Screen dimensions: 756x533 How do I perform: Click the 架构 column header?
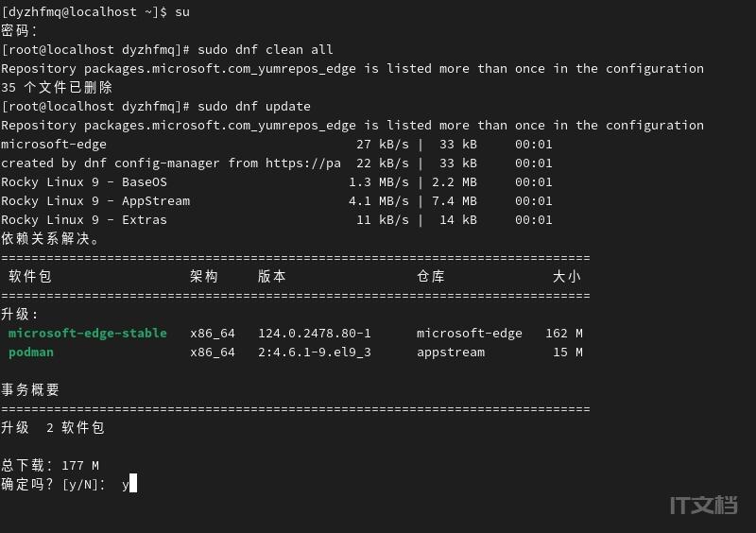coord(204,276)
